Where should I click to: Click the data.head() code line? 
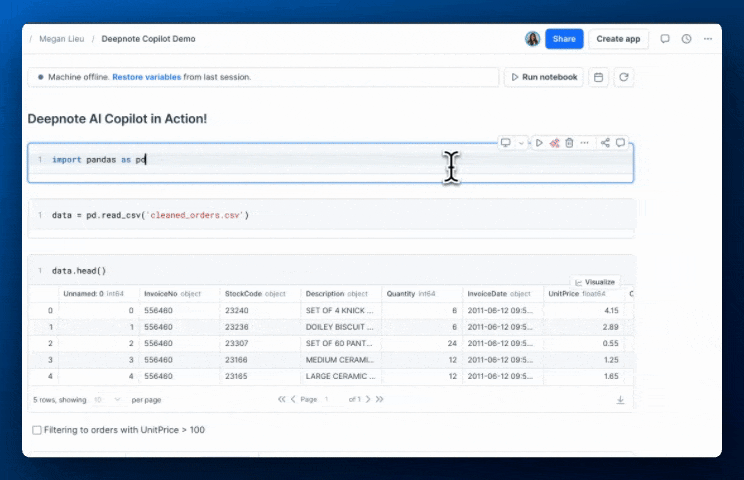pyautogui.click(x=79, y=271)
